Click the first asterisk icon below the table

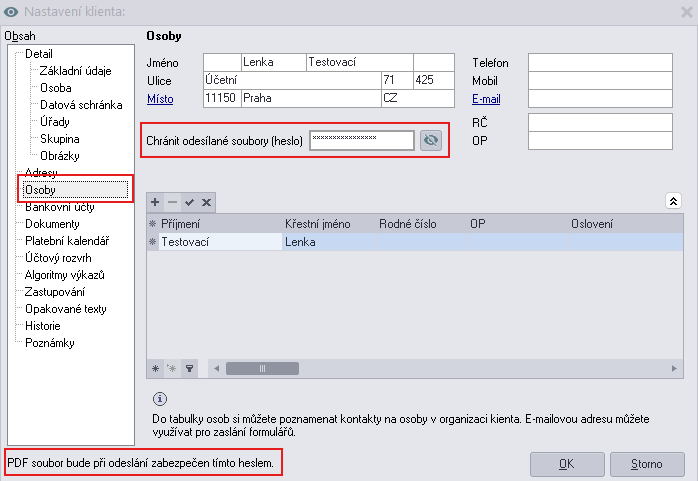click(x=155, y=368)
